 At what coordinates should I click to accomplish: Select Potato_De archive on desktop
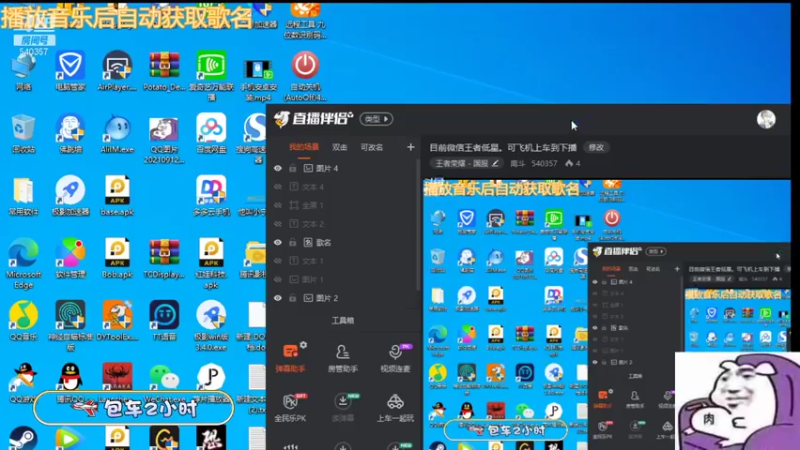coord(164,71)
